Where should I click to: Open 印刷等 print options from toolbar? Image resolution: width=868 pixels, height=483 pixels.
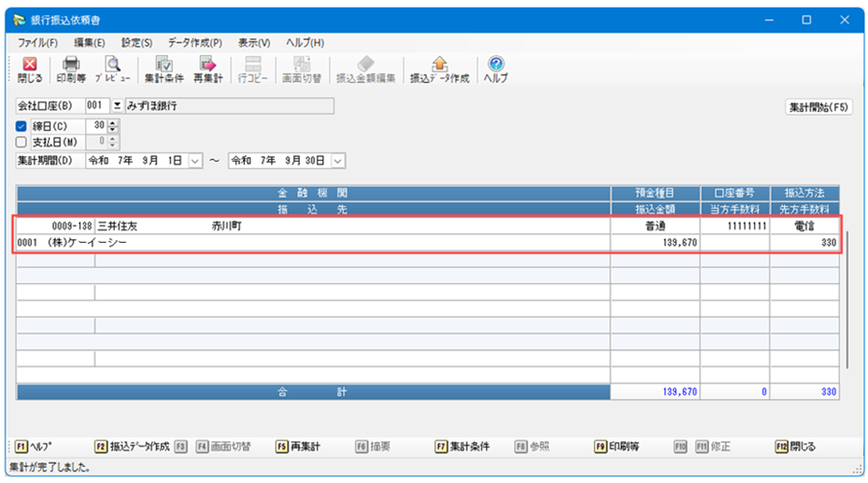point(71,68)
